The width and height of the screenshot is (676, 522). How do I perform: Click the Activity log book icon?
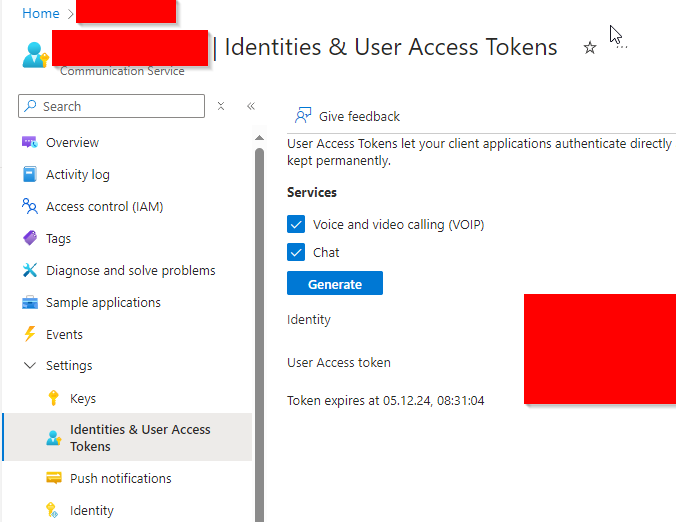pos(29,174)
